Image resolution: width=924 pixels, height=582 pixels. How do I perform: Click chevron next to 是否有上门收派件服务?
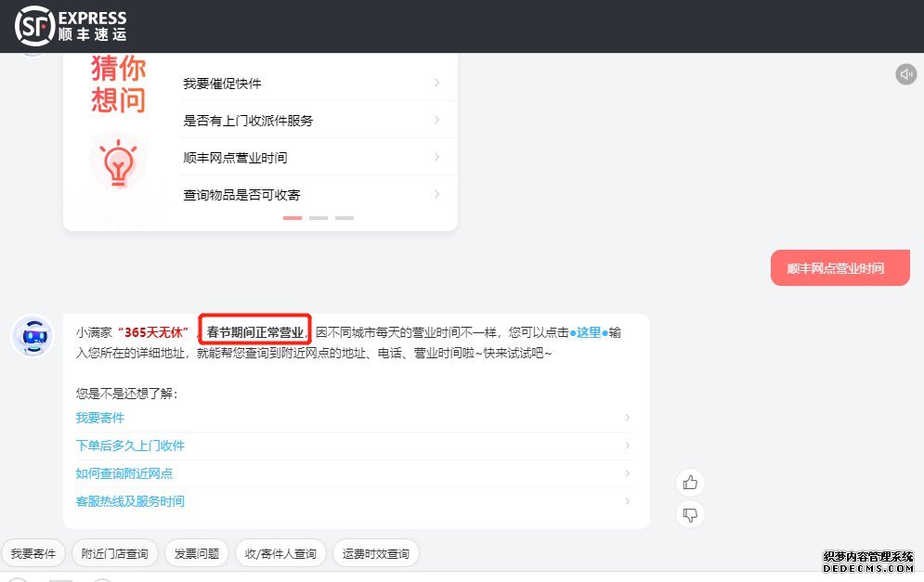pos(436,120)
